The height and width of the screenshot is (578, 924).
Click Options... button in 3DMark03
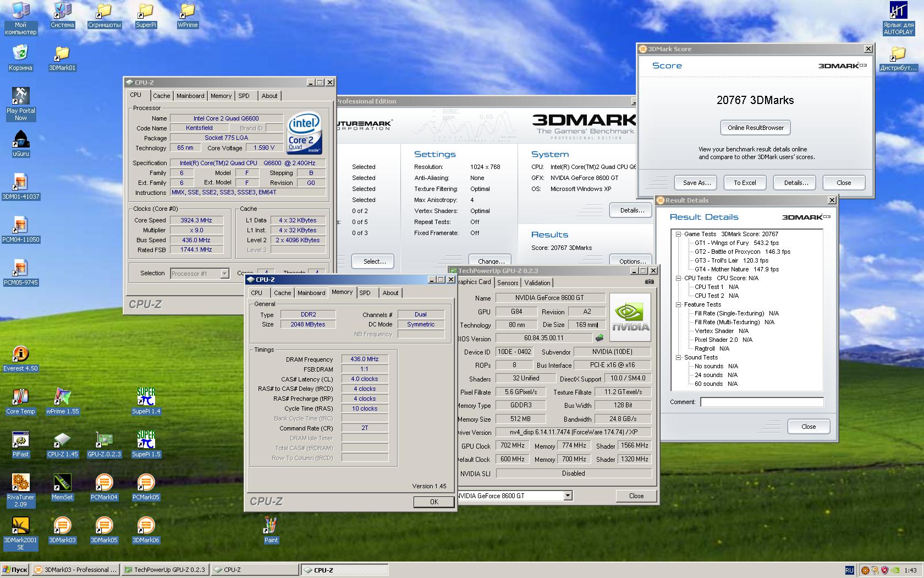point(631,261)
